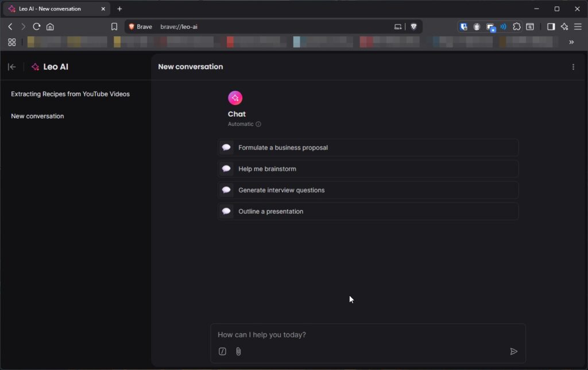This screenshot has width=588, height=370.
Task: Close the Leo AI tab
Action: click(103, 9)
